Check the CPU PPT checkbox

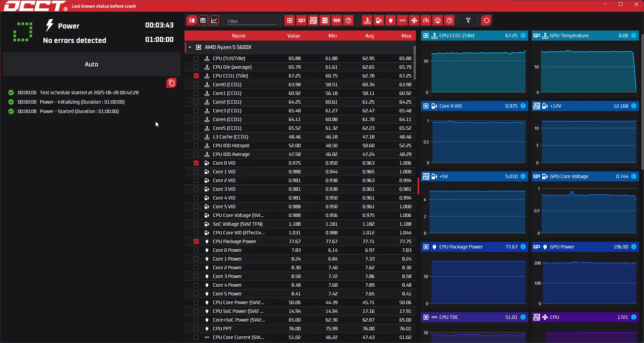[196, 329]
